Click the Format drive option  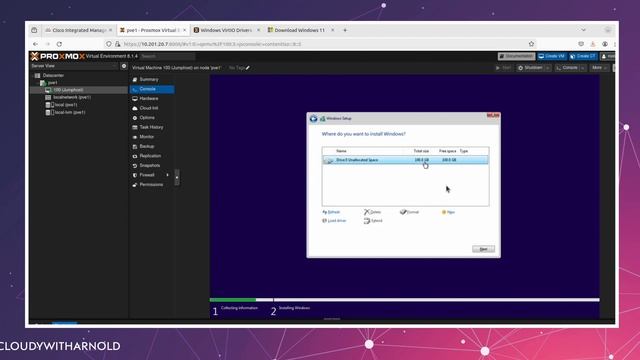pyautogui.click(x=409, y=212)
